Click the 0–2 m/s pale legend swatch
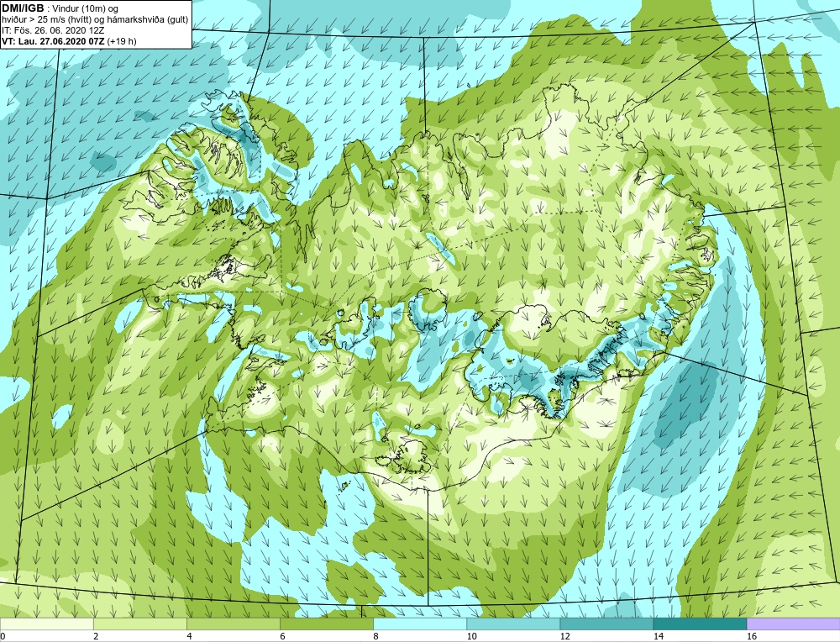This screenshot has height=642, width=840. [47, 624]
